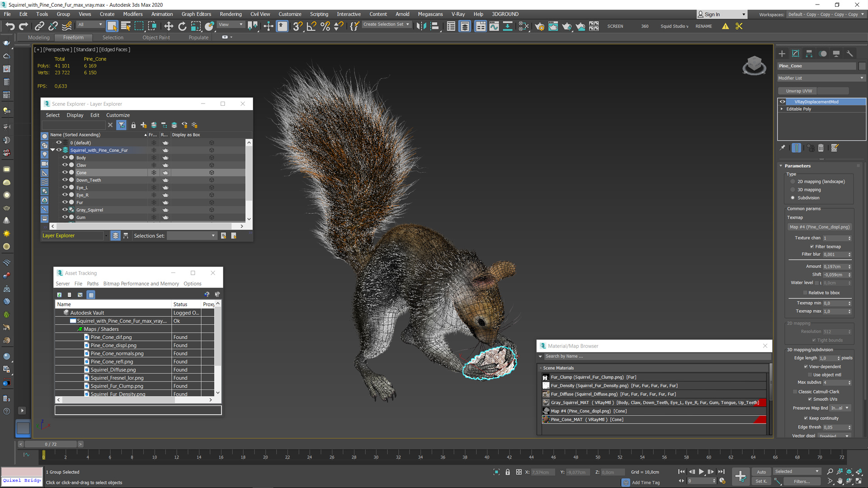
Task: Open the Utilities wrench icon
Action: pos(850,53)
